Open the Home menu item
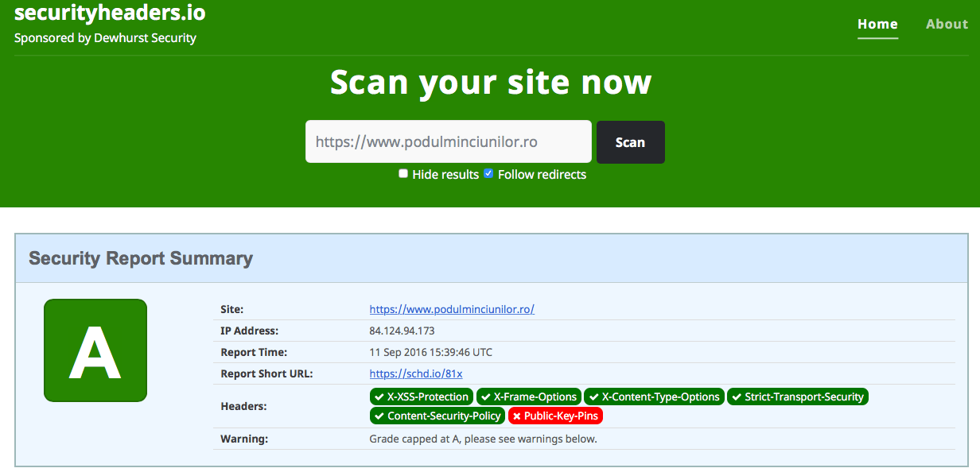Viewport: 980px width, 472px height. (877, 24)
